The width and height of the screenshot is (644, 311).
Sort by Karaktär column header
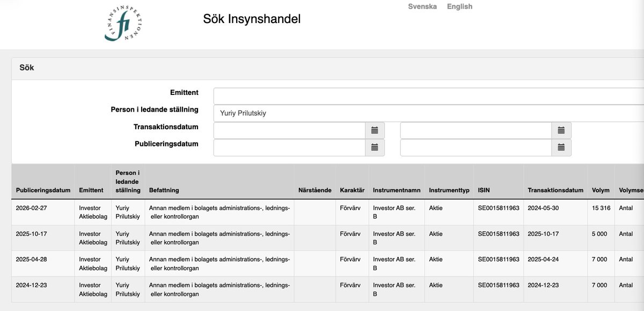pyautogui.click(x=352, y=190)
